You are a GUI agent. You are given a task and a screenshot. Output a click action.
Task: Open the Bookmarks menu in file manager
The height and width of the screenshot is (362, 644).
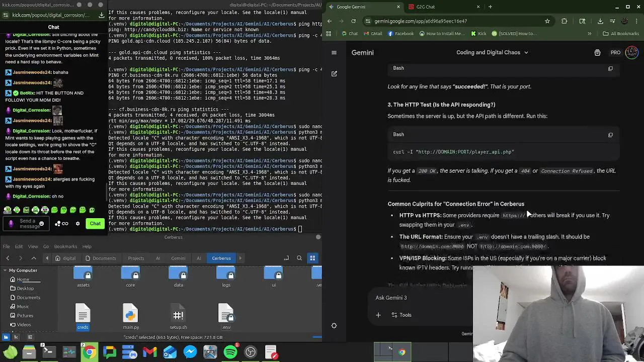(65, 246)
